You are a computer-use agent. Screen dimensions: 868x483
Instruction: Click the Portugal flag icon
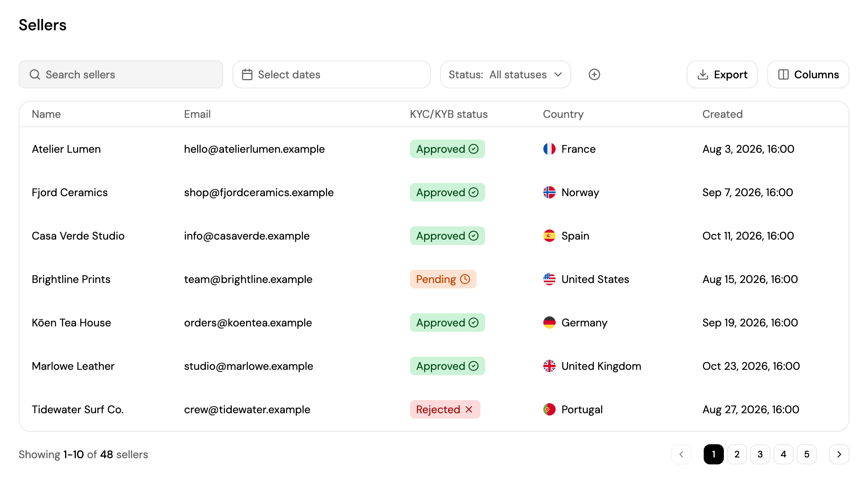click(x=549, y=409)
